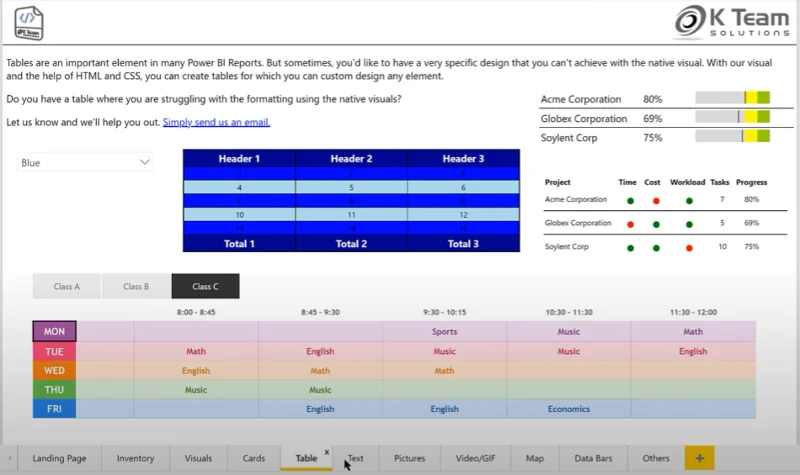Click the K Team Solutions logo
800x475 pixels.
pos(733,22)
